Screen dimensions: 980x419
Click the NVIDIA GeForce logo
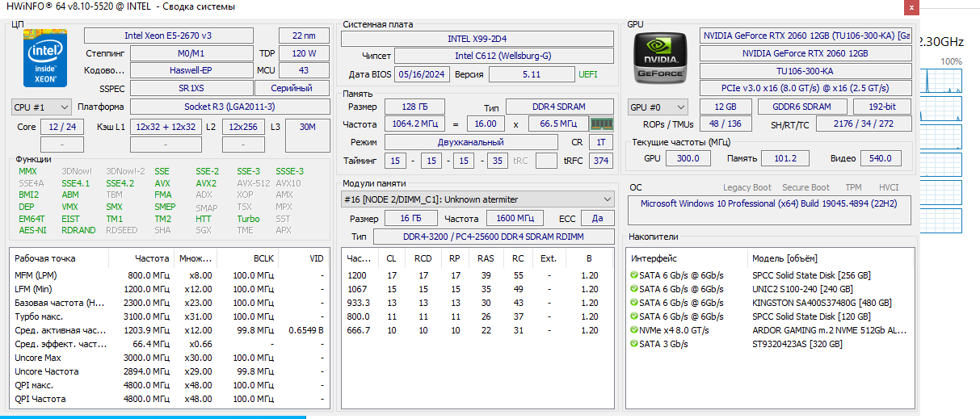click(x=658, y=62)
